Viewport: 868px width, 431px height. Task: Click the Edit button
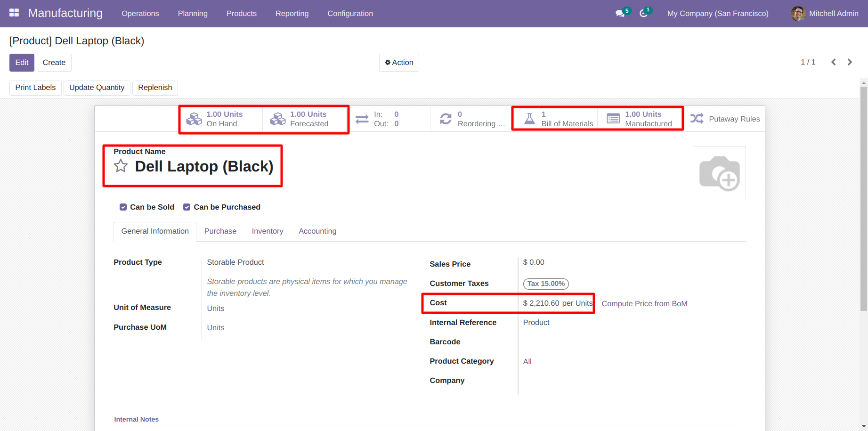tap(22, 63)
